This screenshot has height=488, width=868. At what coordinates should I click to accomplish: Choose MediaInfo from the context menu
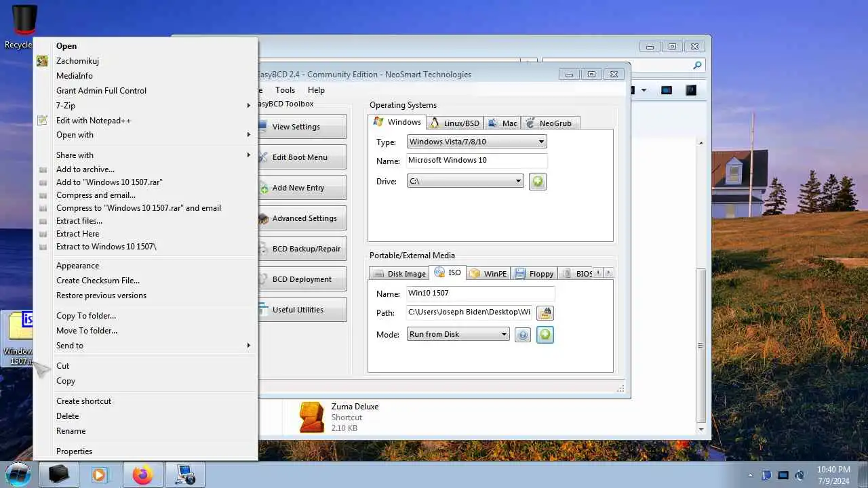145,76
